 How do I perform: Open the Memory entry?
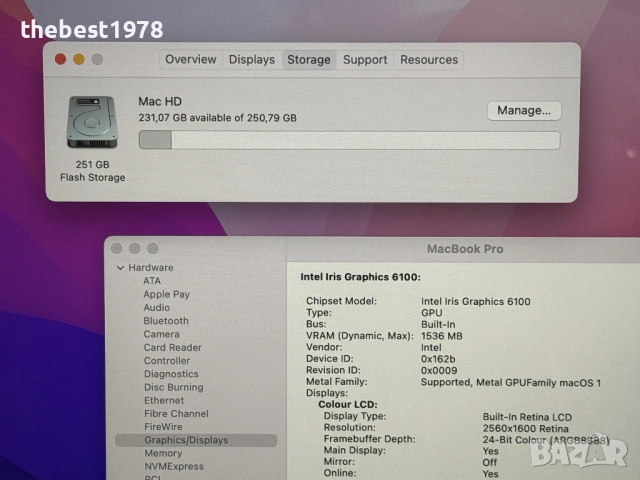(163, 453)
